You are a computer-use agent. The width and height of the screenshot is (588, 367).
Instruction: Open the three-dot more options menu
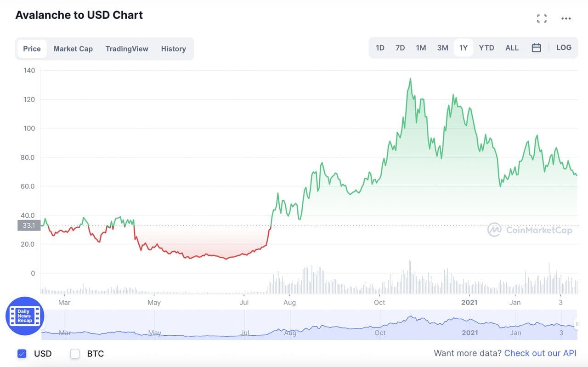click(x=566, y=18)
